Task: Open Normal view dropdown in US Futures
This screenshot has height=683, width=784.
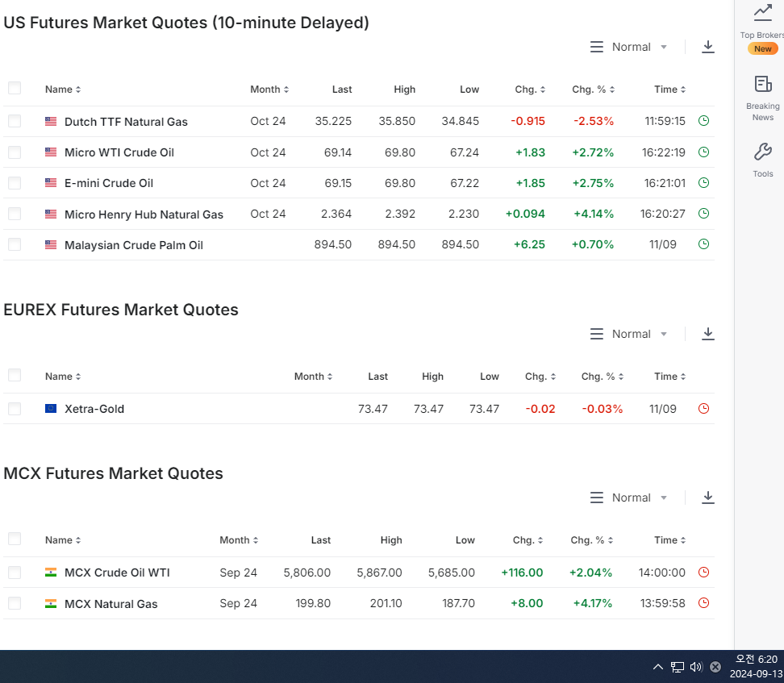Action: (640, 47)
